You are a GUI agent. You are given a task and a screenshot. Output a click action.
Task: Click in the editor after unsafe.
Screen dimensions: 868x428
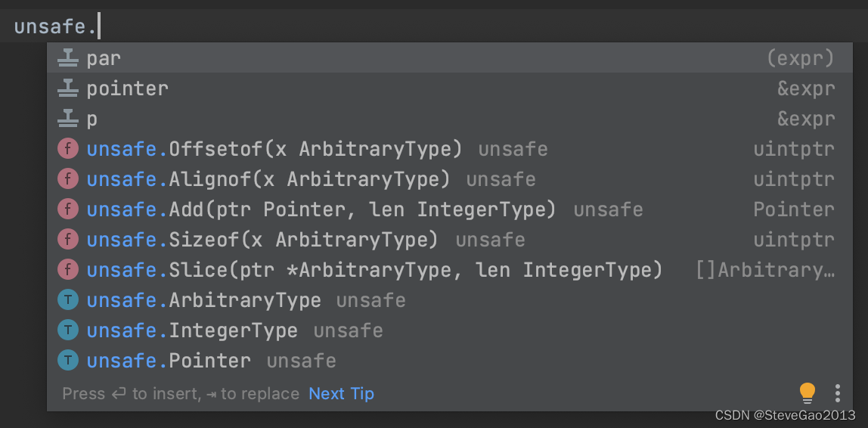(99, 26)
